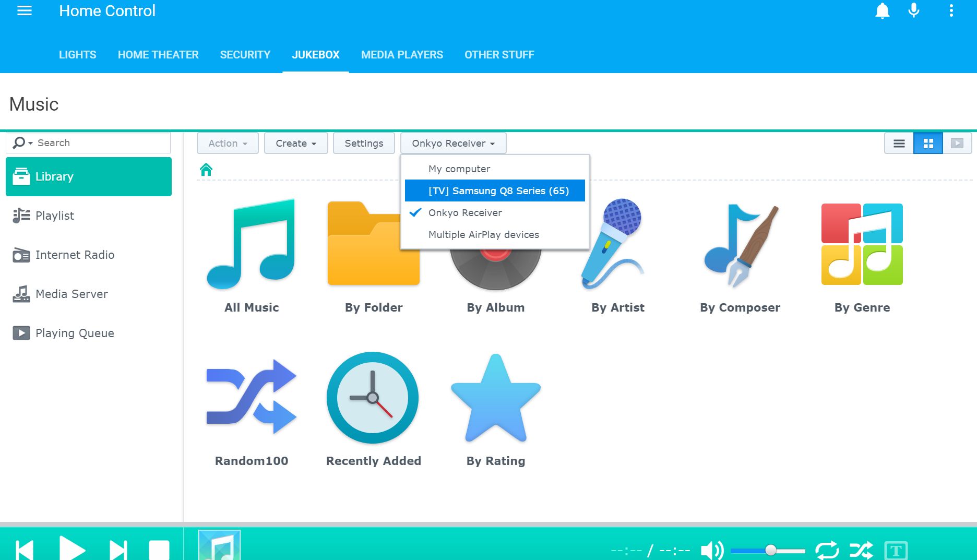Toggle shuffle mode in player bar
Screen dimensions: 977x560
click(x=861, y=550)
